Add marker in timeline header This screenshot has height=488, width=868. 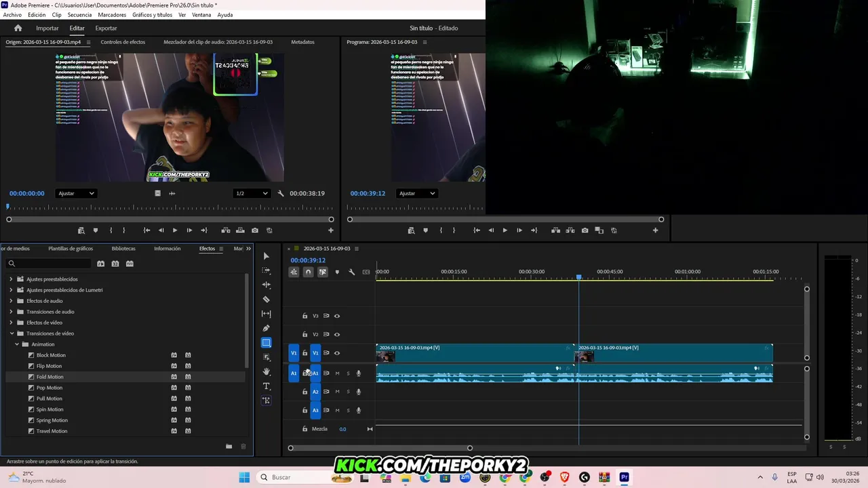tap(337, 272)
